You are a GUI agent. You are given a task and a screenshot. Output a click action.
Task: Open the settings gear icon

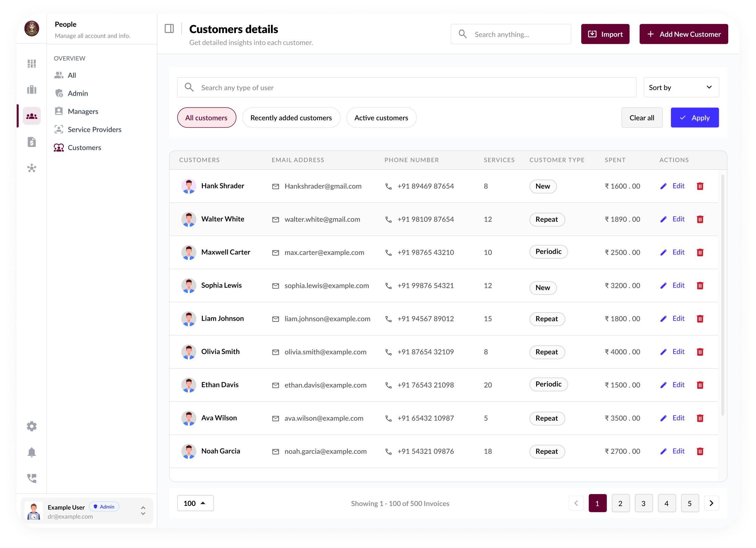click(32, 426)
